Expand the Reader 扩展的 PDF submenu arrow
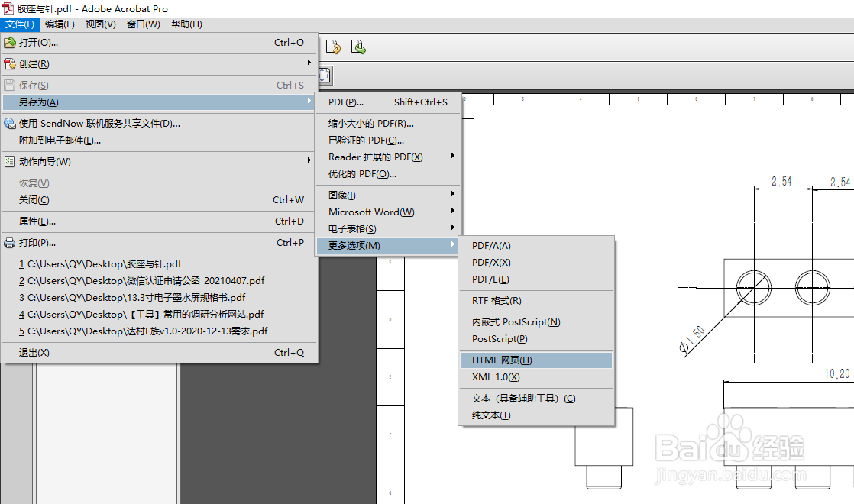This screenshot has width=854, height=504. click(453, 156)
